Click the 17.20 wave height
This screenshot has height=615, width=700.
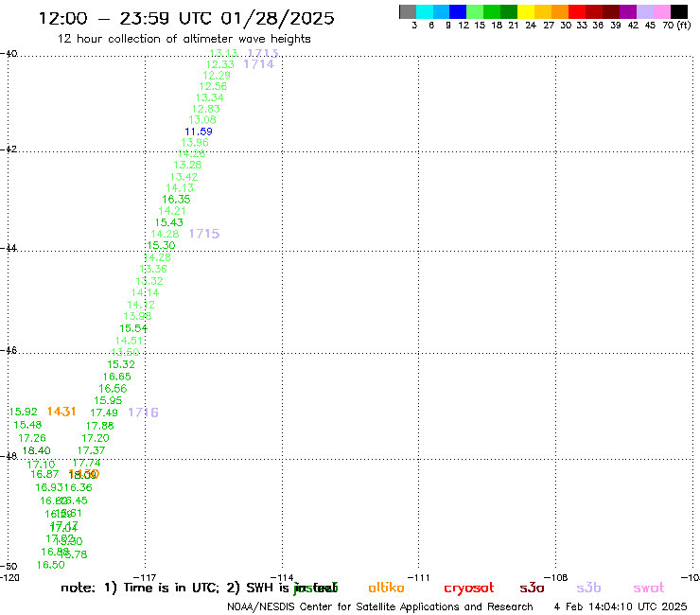click(96, 438)
